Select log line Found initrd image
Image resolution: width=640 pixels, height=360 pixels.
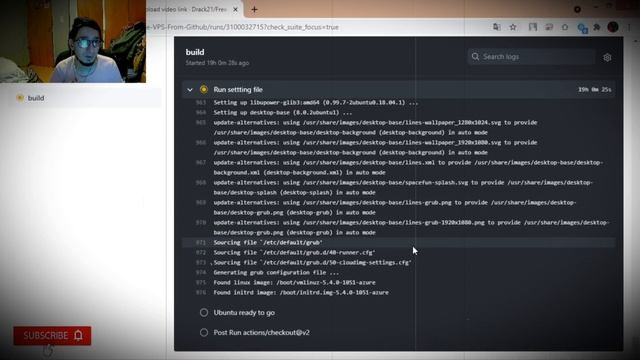tap(301, 293)
